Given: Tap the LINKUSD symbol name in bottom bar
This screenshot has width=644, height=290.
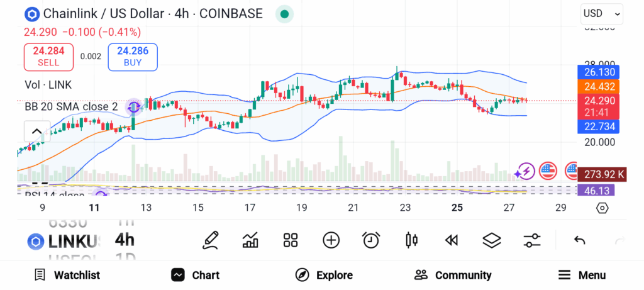Looking at the screenshot, I should [x=74, y=242].
